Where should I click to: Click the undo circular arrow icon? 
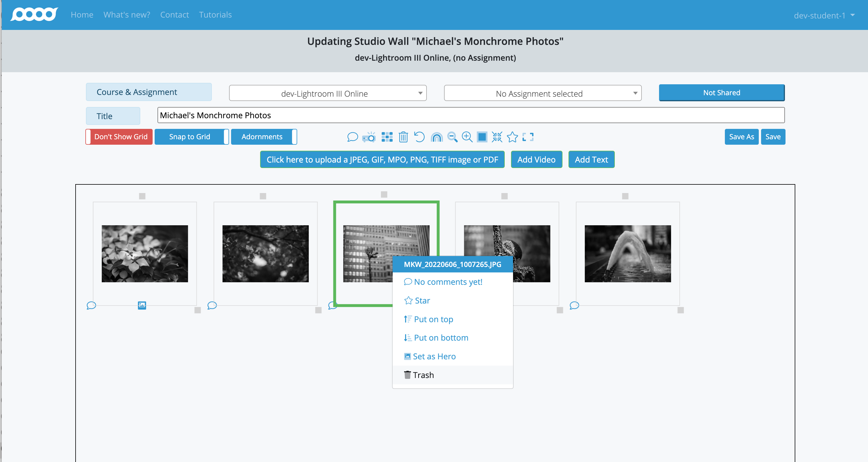419,137
